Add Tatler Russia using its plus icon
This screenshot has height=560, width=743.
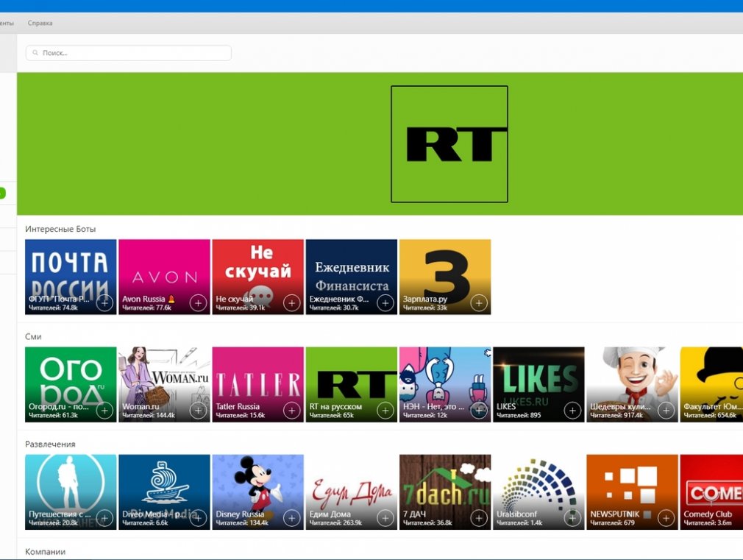pos(291,410)
